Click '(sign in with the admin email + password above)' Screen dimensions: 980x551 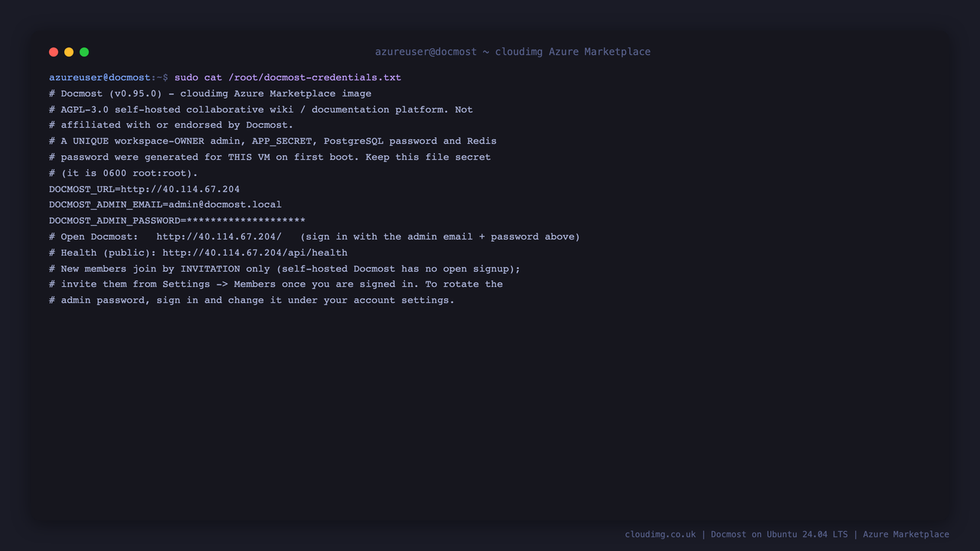440,236
